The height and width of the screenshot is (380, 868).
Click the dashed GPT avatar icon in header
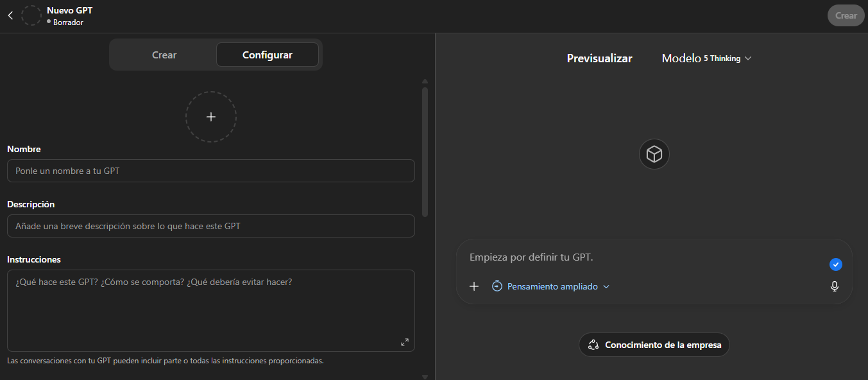(x=31, y=15)
